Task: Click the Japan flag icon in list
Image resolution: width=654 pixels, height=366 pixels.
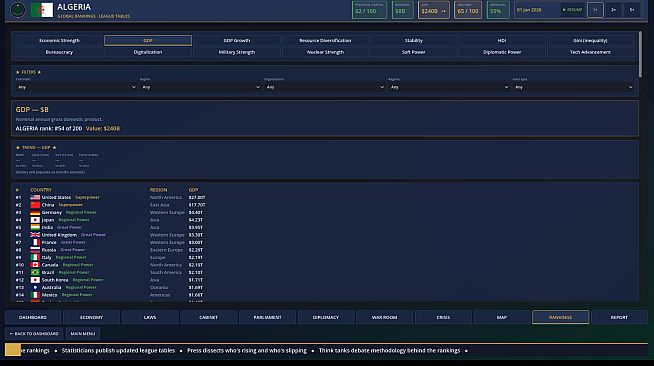Action: tap(35, 220)
